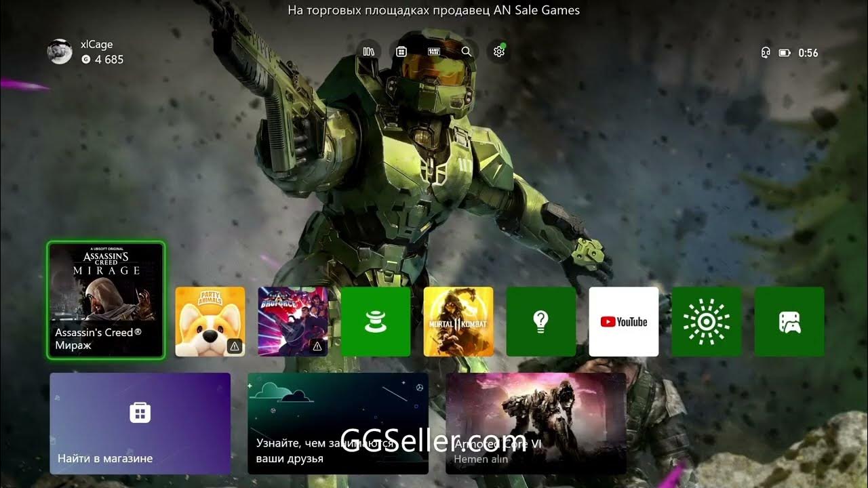Select the xlCage profile avatar
The height and width of the screenshot is (488, 868).
[60, 52]
